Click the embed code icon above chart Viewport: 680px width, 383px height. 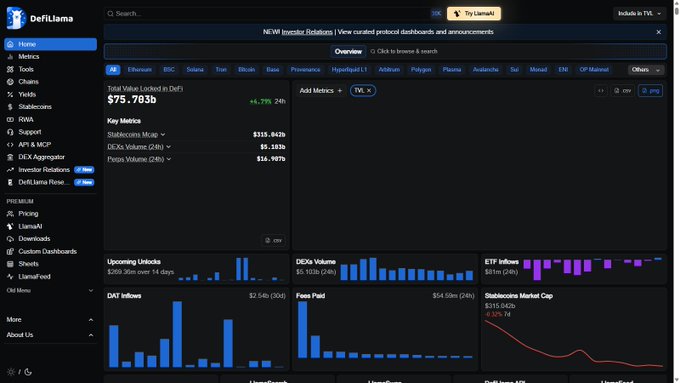pos(601,91)
